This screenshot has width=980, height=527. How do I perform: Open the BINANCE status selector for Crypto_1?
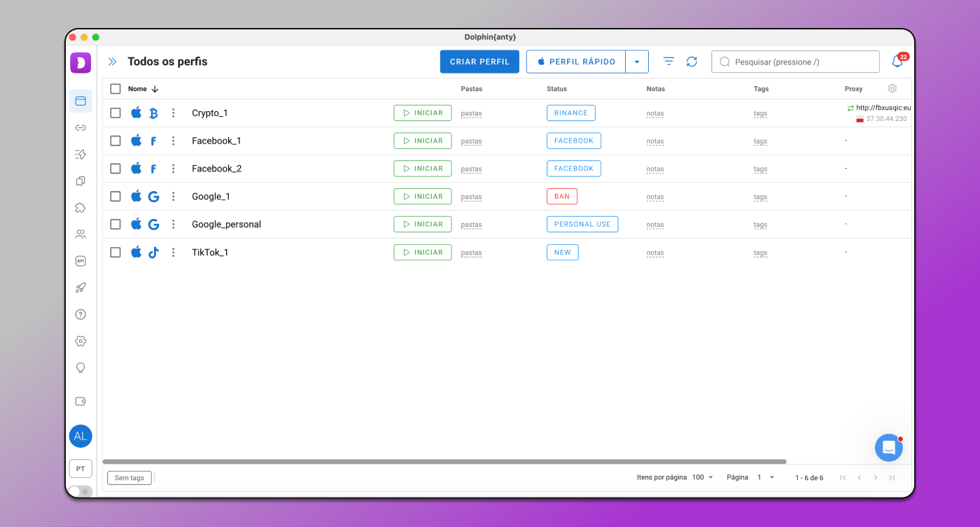[571, 113]
